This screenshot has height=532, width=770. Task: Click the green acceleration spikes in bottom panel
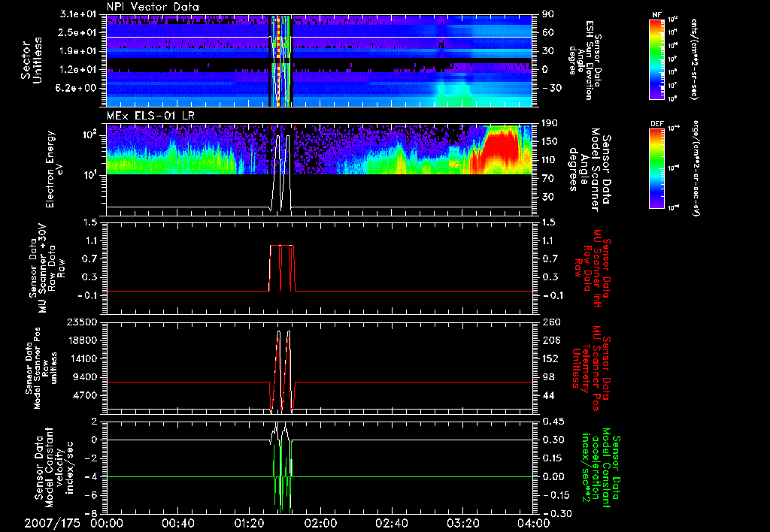(x=283, y=479)
